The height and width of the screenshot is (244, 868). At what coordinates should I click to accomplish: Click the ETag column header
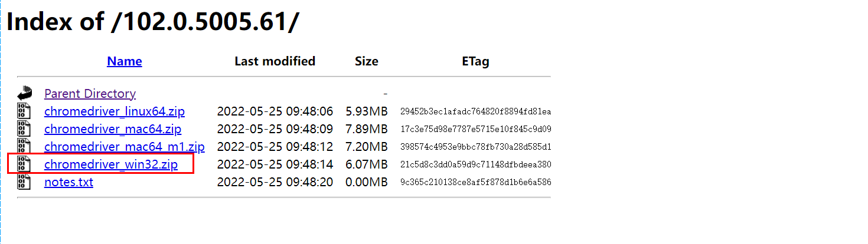[475, 61]
